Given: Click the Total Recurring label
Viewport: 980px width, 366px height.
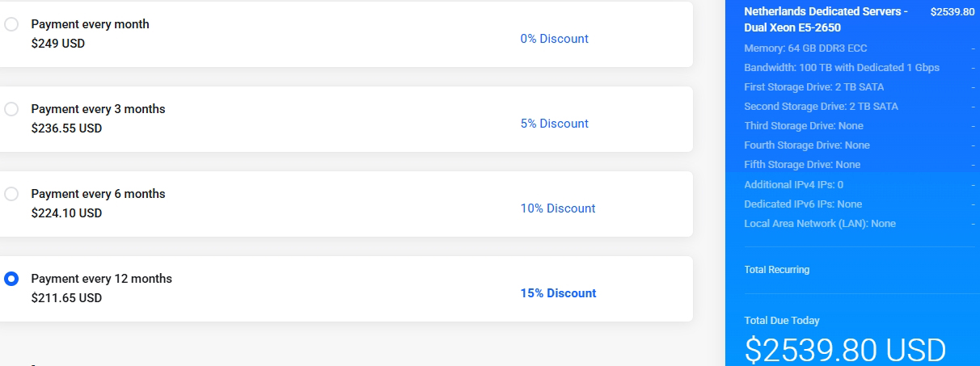Looking at the screenshot, I should coord(776,269).
